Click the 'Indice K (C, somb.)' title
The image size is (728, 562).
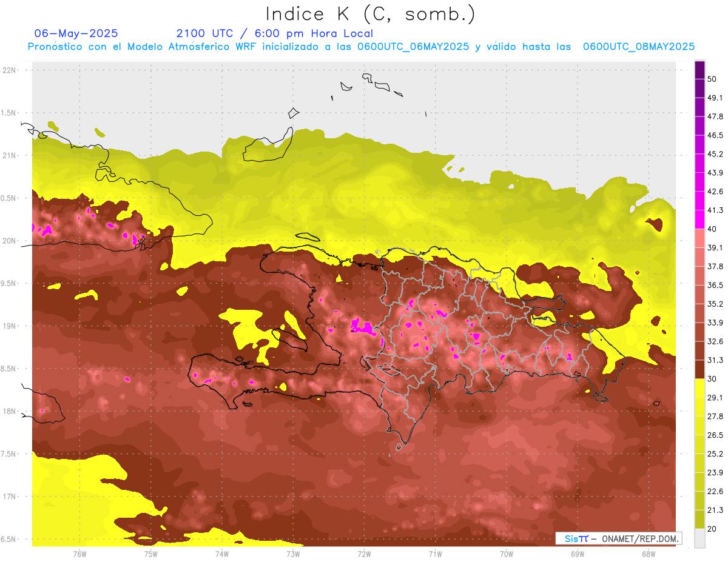pos(371,14)
